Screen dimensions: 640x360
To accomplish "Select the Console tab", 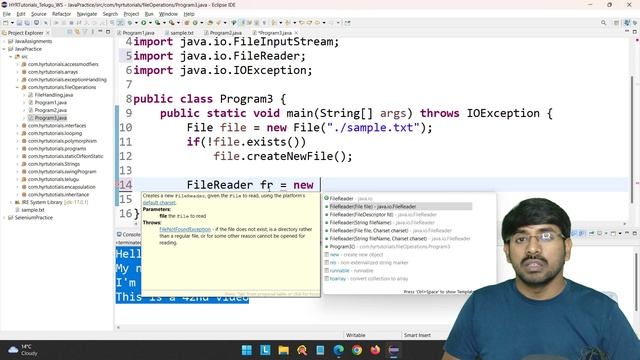I will [129, 234].
